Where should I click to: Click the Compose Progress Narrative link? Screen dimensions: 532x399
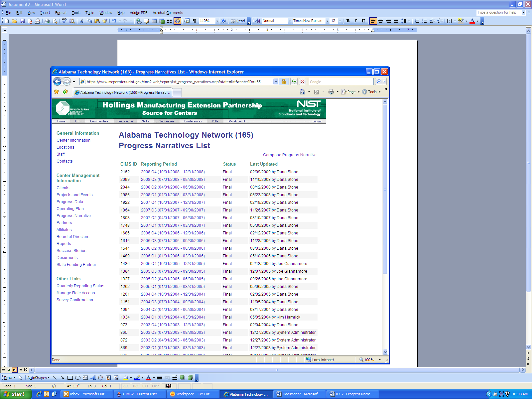290,155
